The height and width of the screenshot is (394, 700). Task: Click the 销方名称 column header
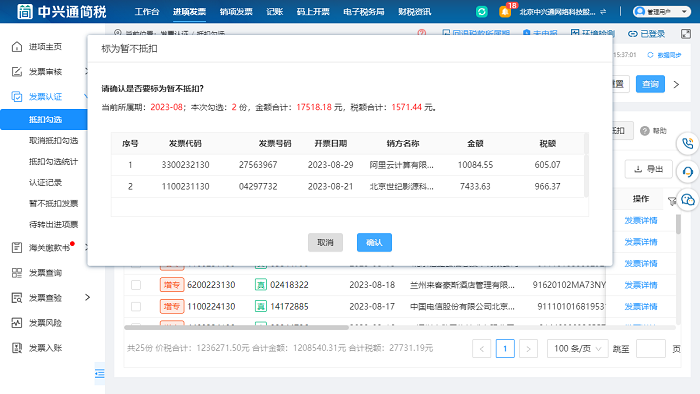(x=403, y=143)
